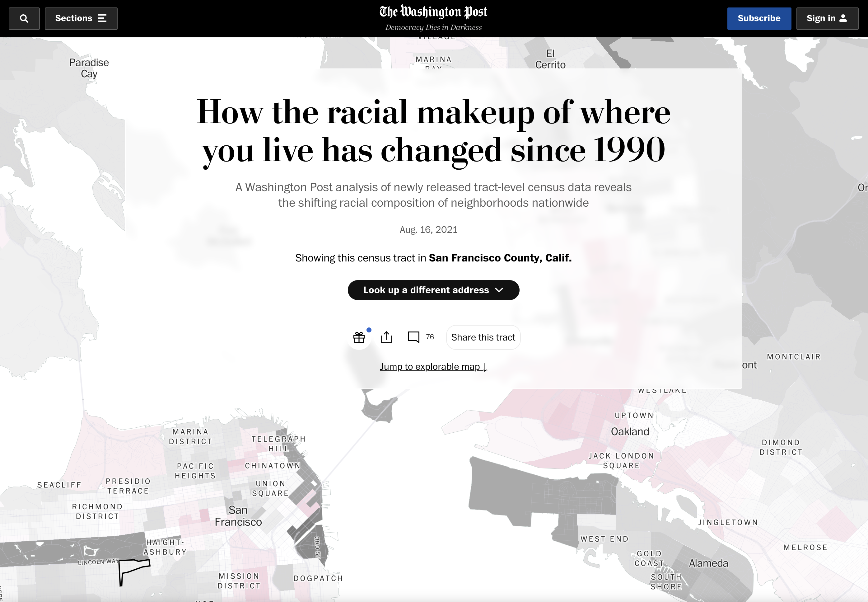The image size is (868, 602).
Task: Click the 76 comments count
Action: pos(430,337)
